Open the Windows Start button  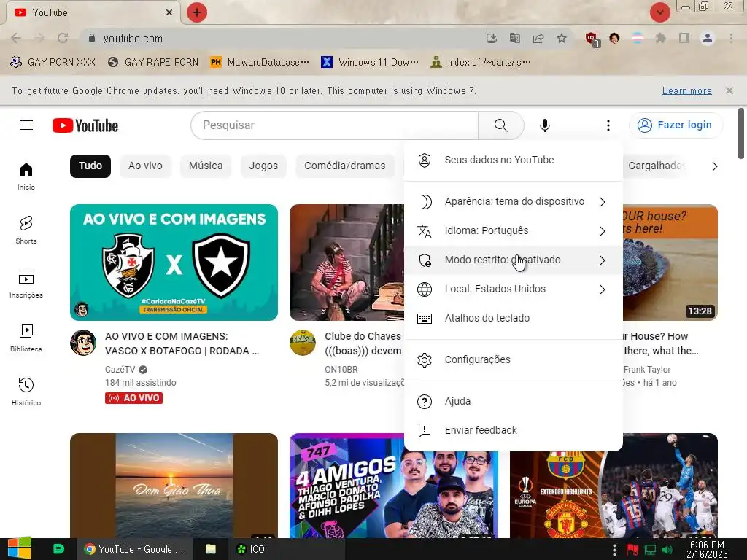click(19, 549)
